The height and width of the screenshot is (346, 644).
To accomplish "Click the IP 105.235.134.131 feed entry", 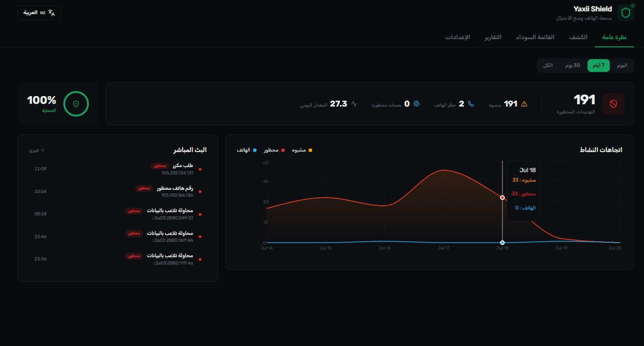I will pyautogui.click(x=177, y=173).
